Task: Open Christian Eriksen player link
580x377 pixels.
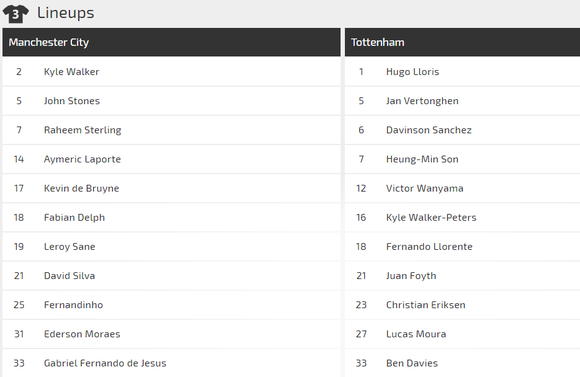Action: 425,305
